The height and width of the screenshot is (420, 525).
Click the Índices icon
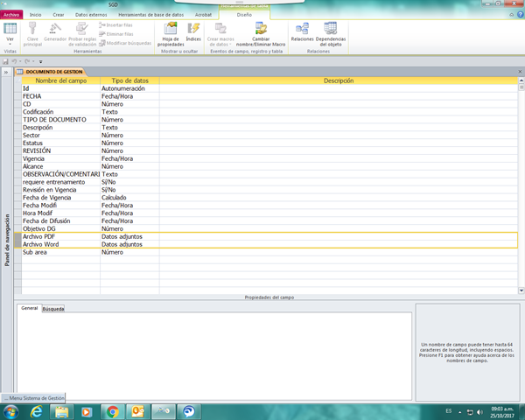pos(193,33)
